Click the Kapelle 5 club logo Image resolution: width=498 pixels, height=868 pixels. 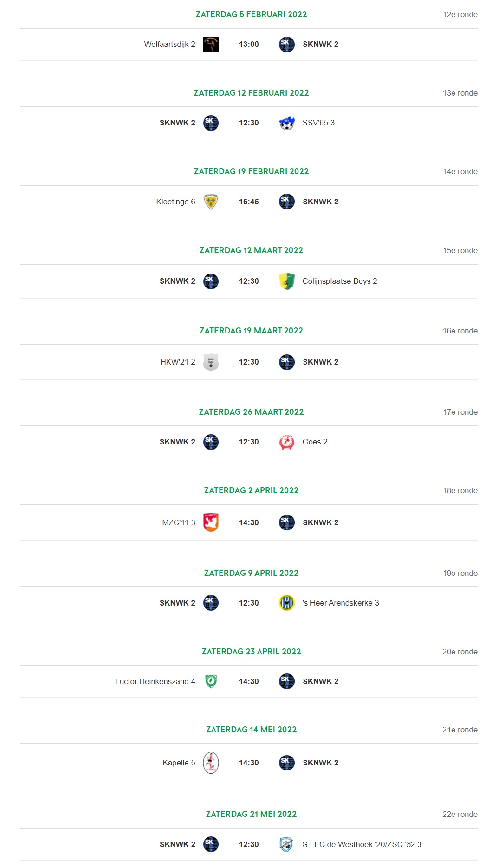pos(211,763)
